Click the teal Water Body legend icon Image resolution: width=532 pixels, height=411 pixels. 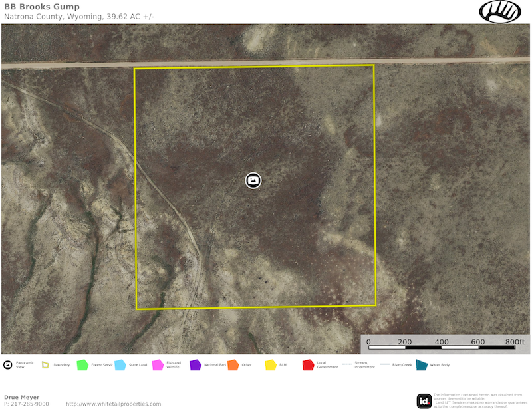pyautogui.click(x=422, y=365)
